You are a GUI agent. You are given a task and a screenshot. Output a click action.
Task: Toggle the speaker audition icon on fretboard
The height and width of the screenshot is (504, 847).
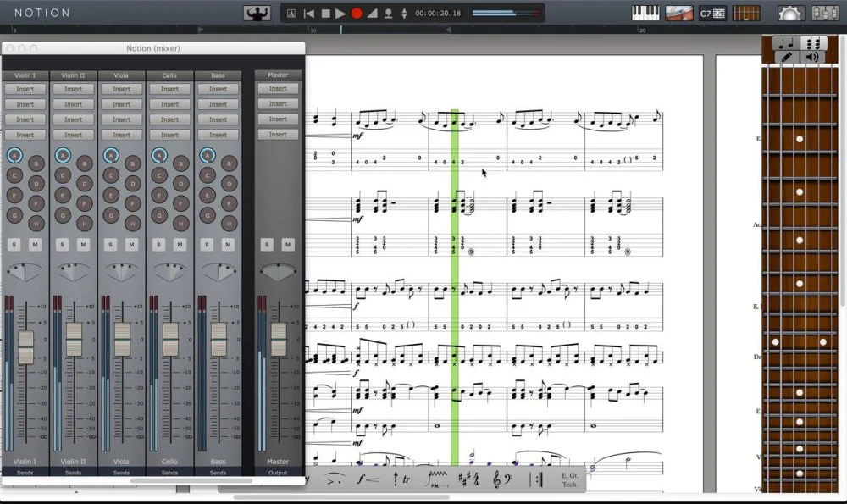812,57
